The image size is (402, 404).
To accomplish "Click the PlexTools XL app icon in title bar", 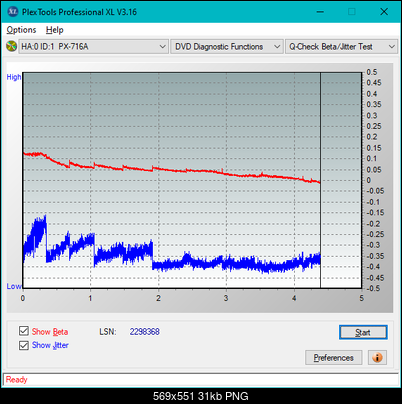I will coord(13,12).
